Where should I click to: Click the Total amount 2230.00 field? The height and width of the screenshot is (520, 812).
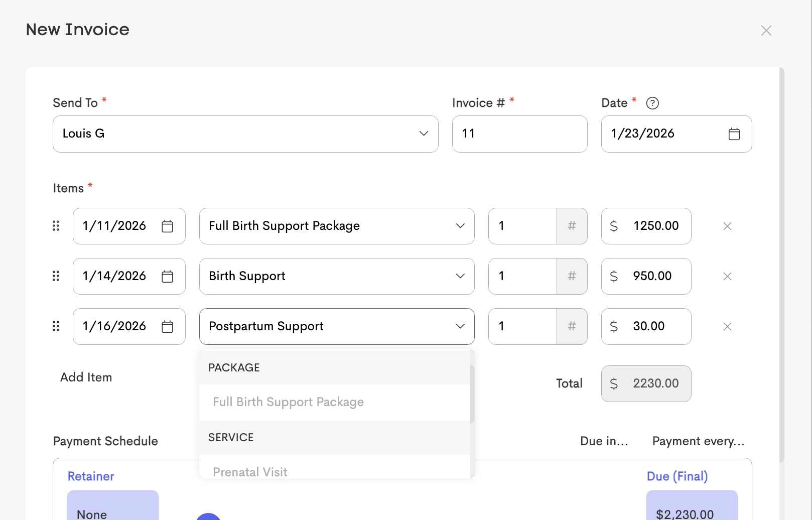tap(646, 383)
